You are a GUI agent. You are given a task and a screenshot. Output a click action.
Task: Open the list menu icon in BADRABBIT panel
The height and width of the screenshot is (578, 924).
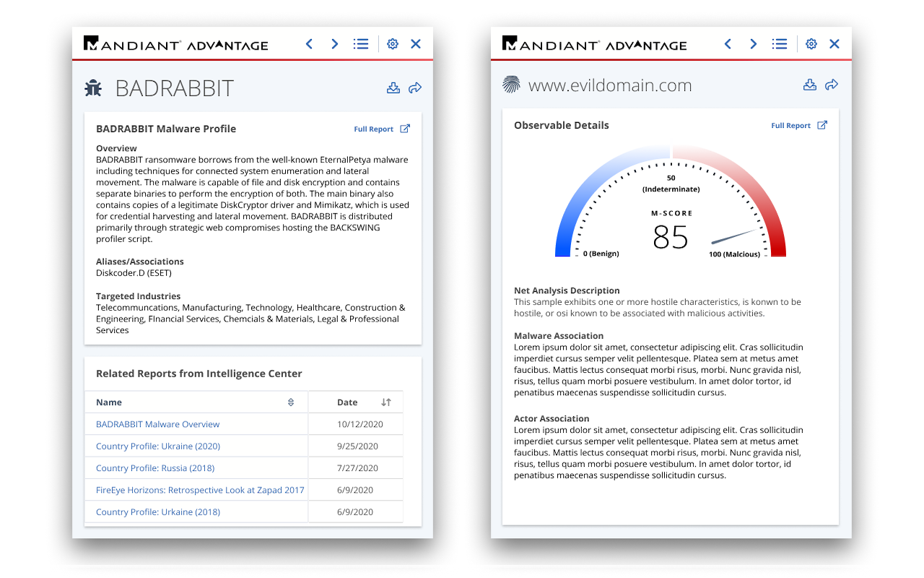(x=361, y=44)
